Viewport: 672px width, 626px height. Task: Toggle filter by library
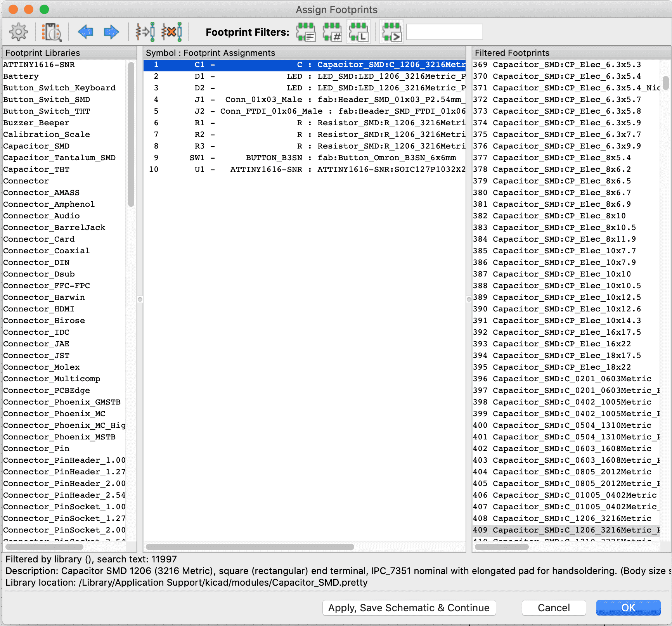pyautogui.click(x=359, y=32)
